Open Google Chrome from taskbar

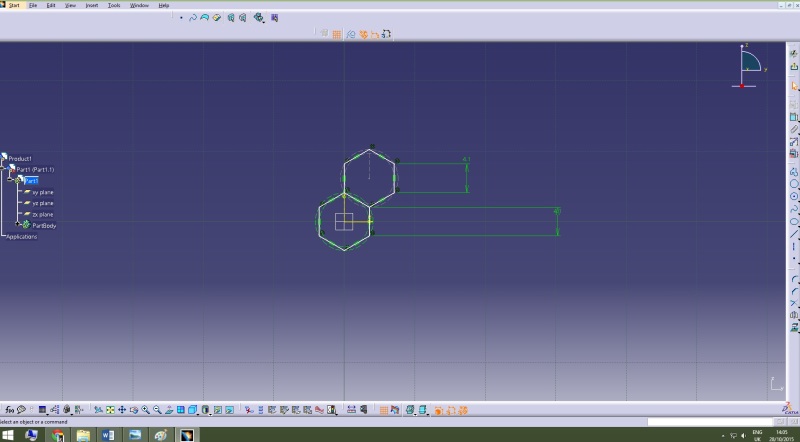point(58,435)
